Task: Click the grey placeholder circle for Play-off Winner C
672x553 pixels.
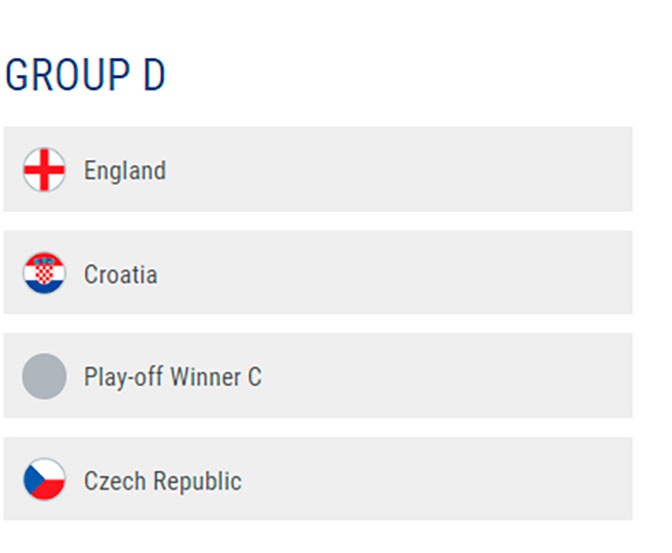Action: click(x=44, y=376)
